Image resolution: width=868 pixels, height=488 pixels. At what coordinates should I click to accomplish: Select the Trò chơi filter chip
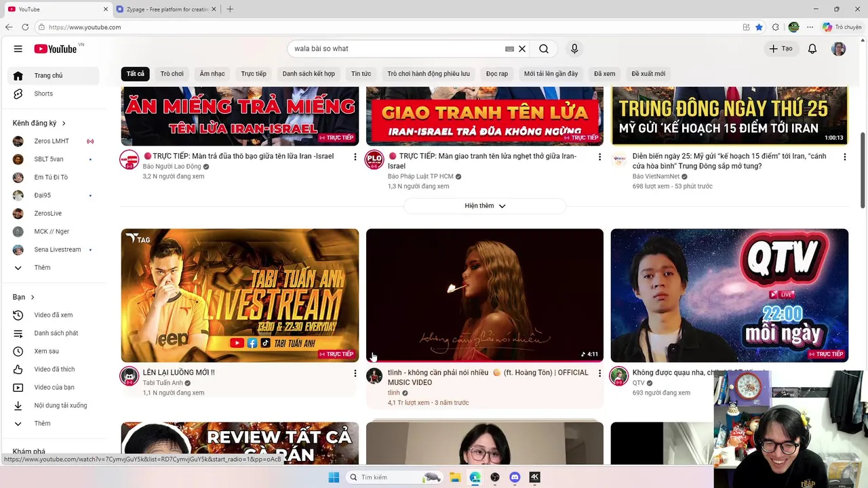(x=172, y=74)
